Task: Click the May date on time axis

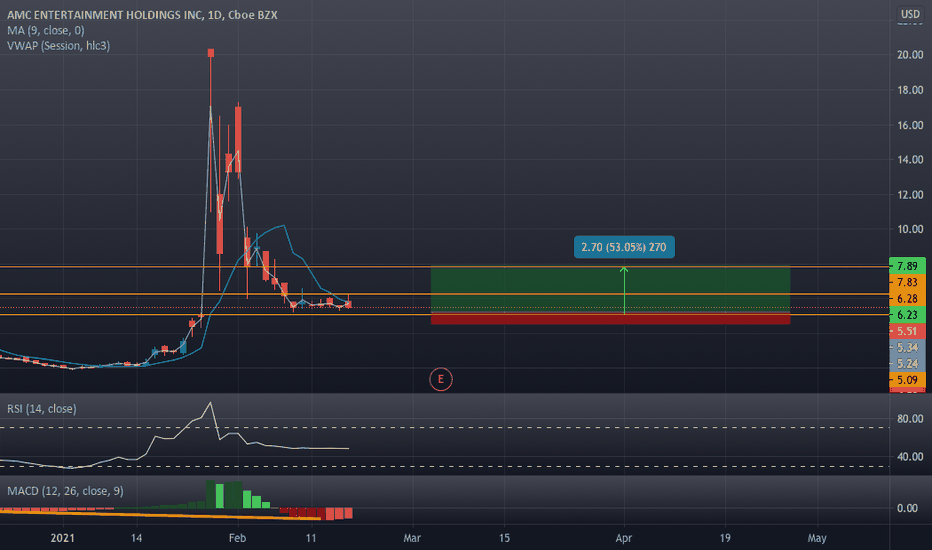Action: tap(817, 538)
